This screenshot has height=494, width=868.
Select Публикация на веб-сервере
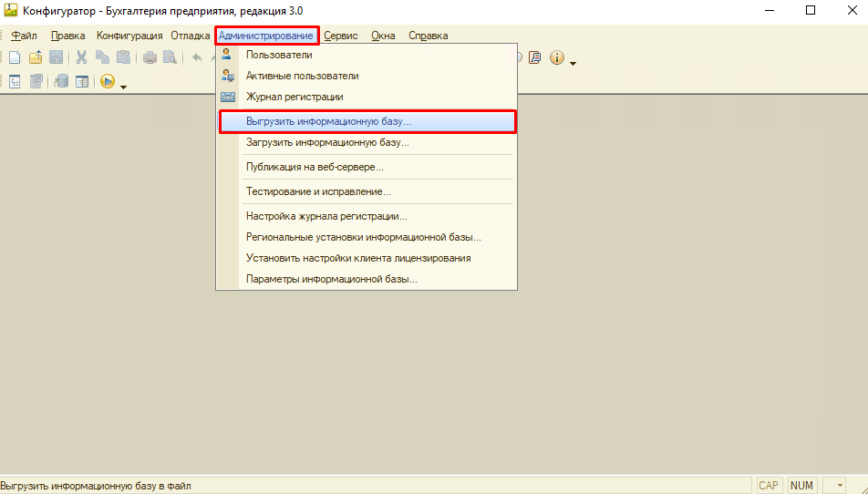[x=367, y=167]
